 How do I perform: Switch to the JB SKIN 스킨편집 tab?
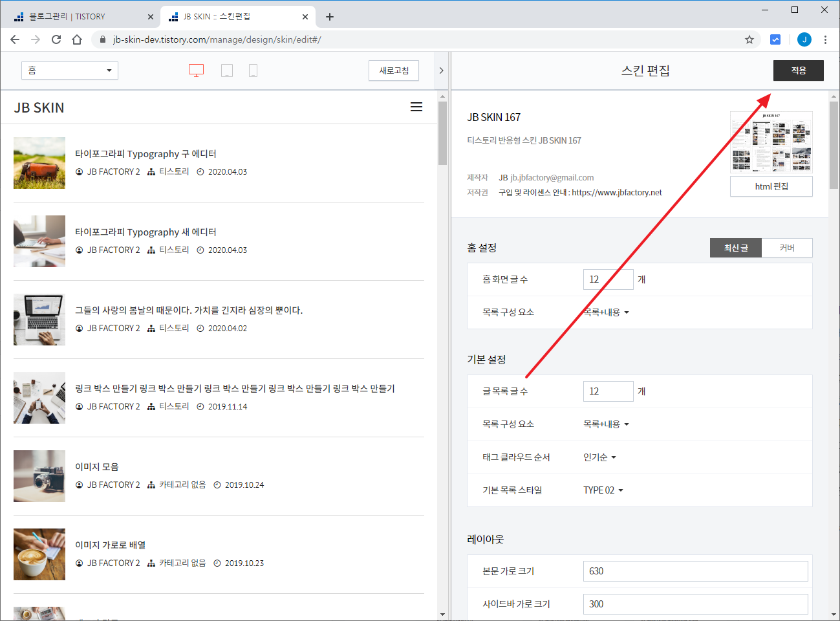click(238, 17)
